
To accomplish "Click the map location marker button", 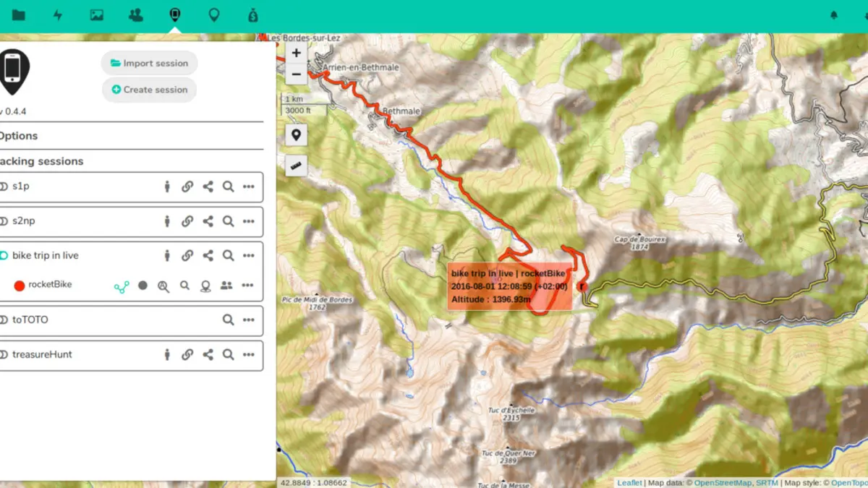I will tap(296, 134).
